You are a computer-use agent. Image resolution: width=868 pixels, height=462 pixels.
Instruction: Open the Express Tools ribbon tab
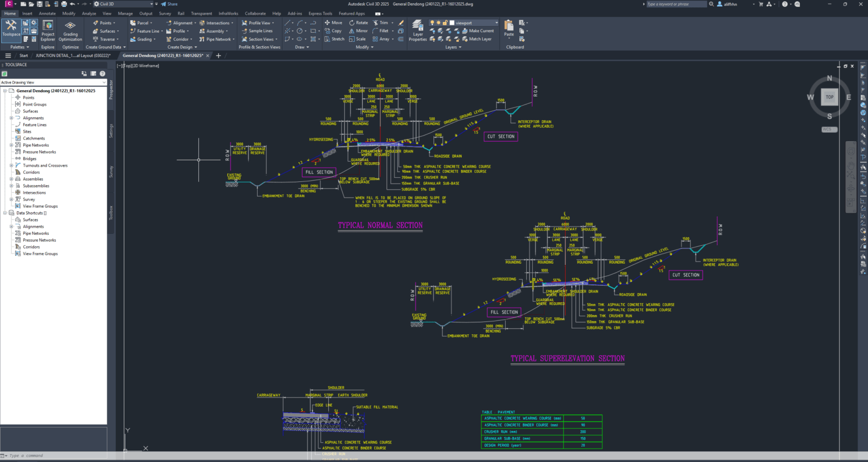[320, 14]
